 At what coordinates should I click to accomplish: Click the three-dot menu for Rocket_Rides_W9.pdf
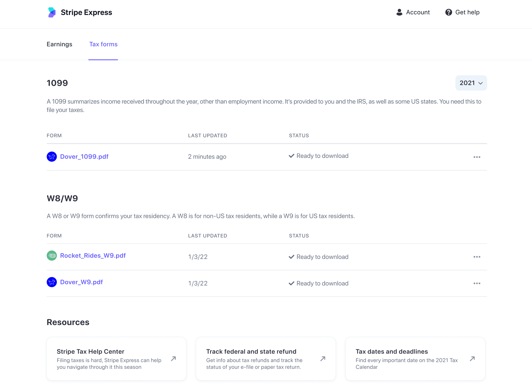tap(477, 257)
